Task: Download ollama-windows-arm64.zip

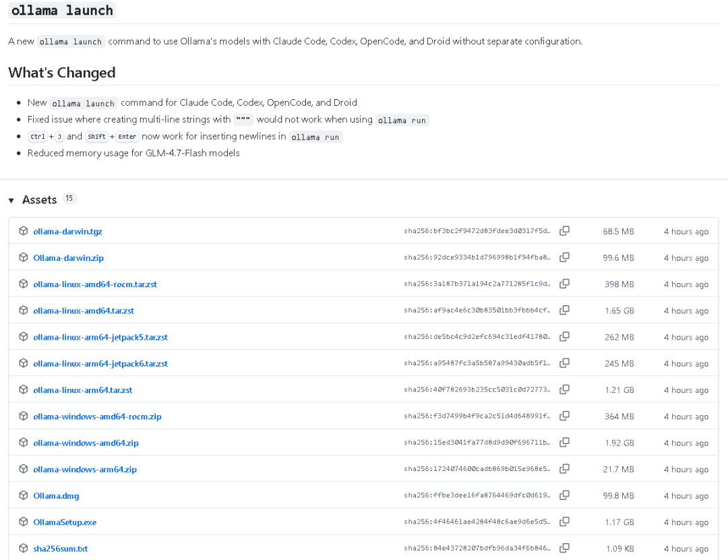Action: (x=85, y=470)
